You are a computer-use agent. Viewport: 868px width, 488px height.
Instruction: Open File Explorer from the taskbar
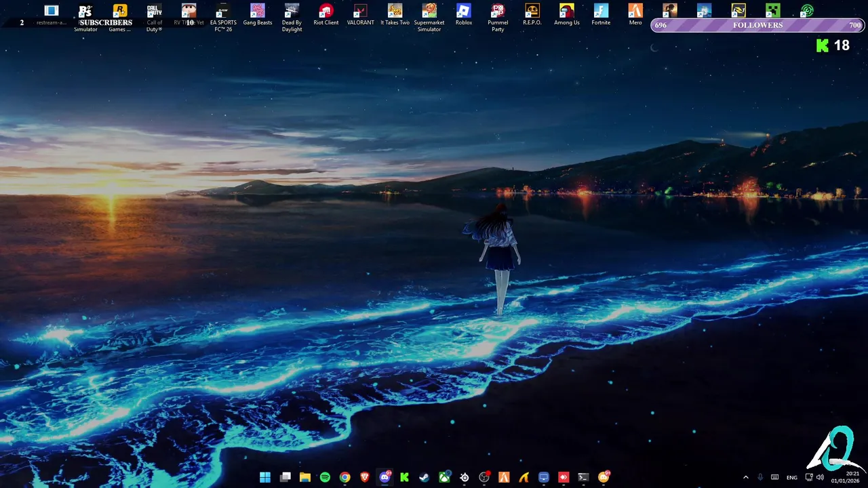click(305, 477)
